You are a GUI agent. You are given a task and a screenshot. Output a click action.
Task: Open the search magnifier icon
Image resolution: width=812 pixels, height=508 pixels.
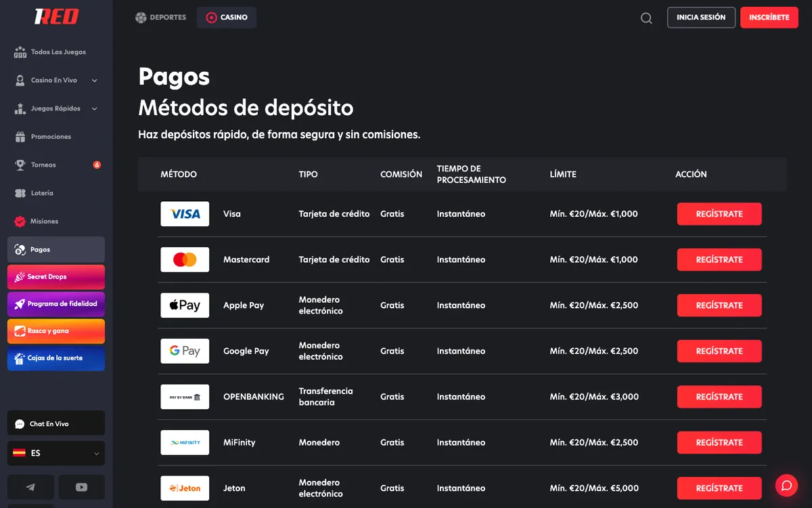pyautogui.click(x=646, y=18)
